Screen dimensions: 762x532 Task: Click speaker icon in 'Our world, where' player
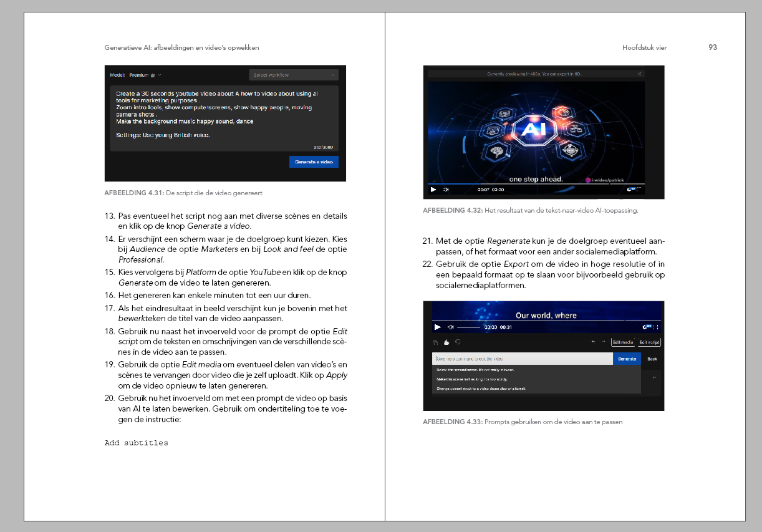tap(450, 327)
